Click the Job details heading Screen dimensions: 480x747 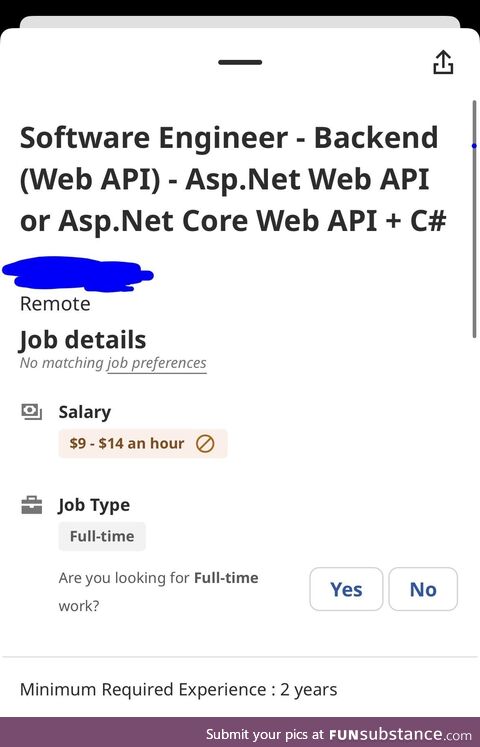click(83, 340)
